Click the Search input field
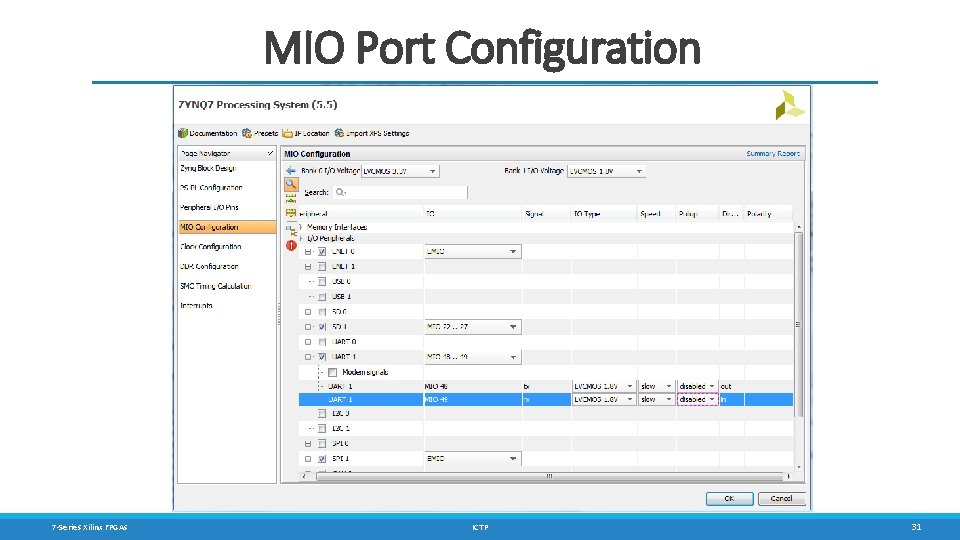This screenshot has height=540, width=960. (x=400, y=192)
